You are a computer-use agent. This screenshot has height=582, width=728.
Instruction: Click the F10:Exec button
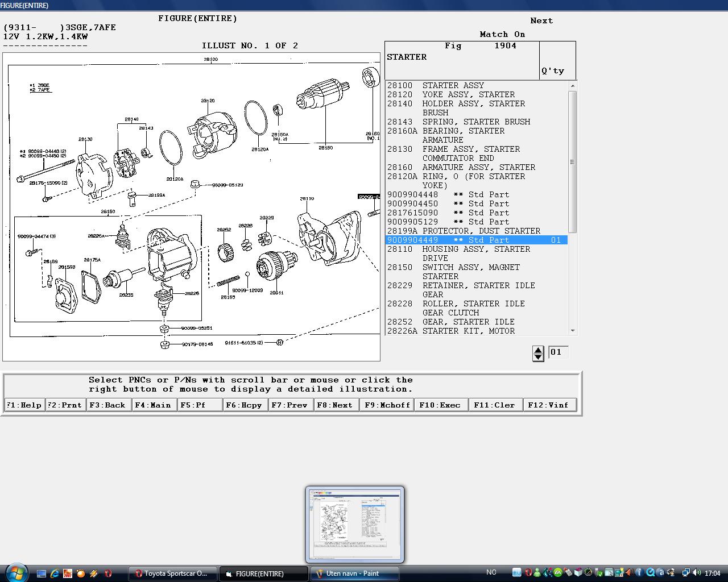pos(440,405)
